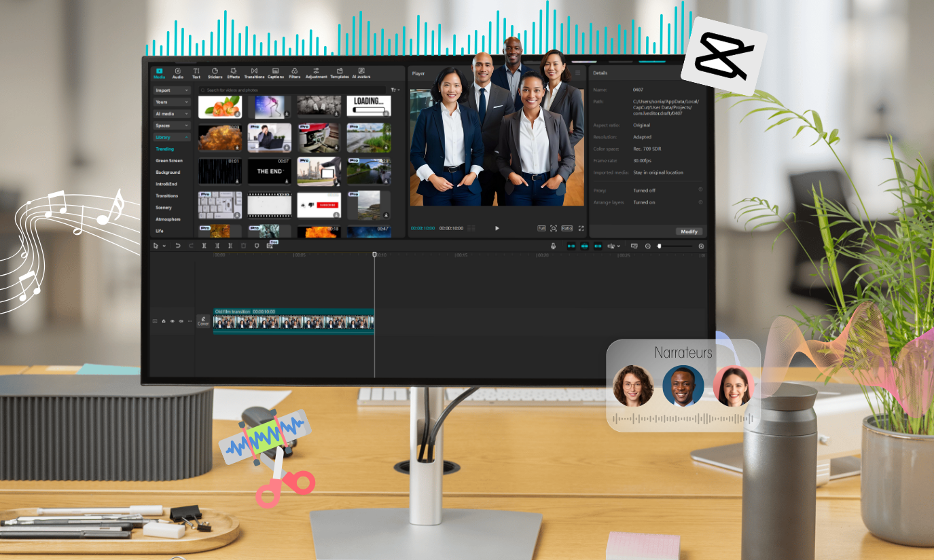Screen dimensions: 934x560
Task: Click the Cover edit icon on track
Action: click(x=203, y=321)
